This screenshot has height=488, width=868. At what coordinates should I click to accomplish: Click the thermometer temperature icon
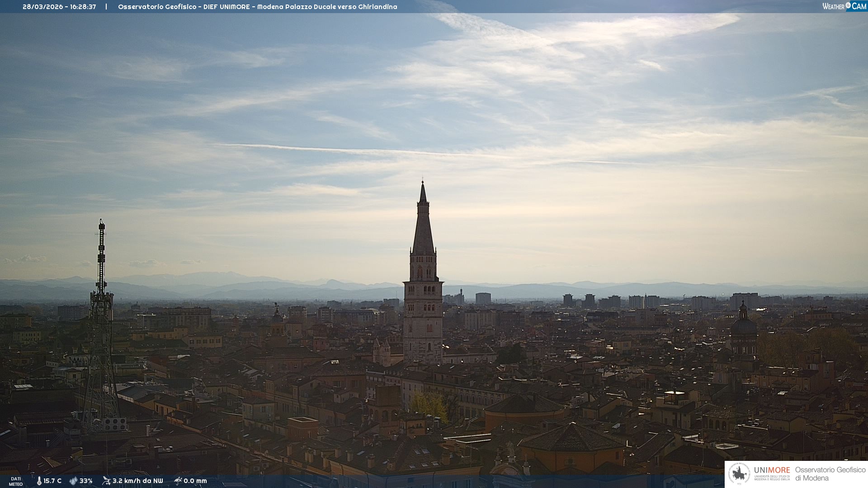(x=39, y=481)
